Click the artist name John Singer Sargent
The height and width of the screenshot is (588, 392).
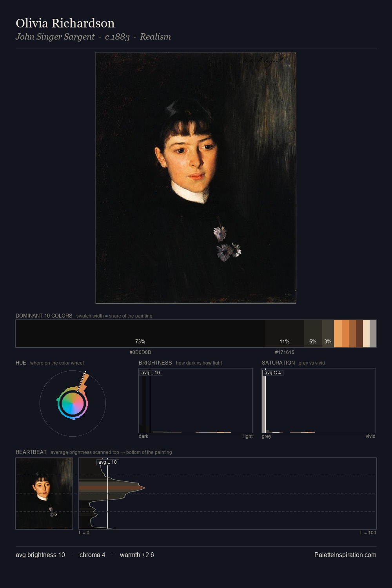pyautogui.click(x=55, y=37)
